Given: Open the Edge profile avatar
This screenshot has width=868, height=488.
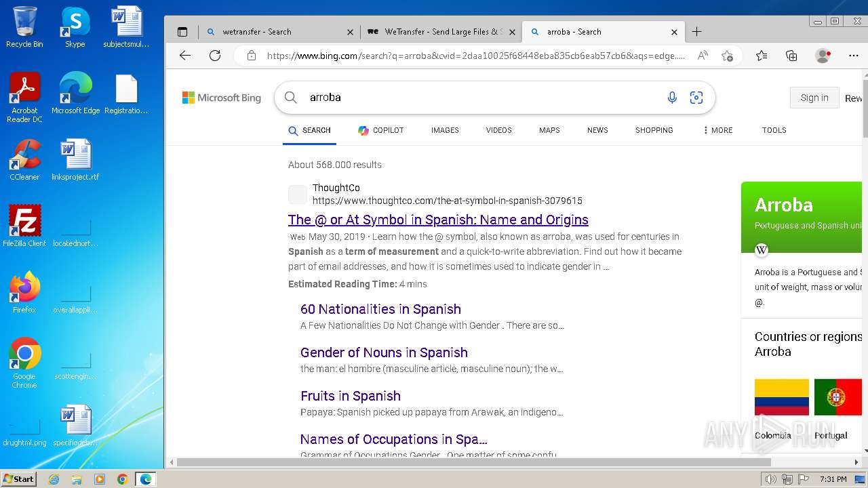Looking at the screenshot, I should (823, 56).
